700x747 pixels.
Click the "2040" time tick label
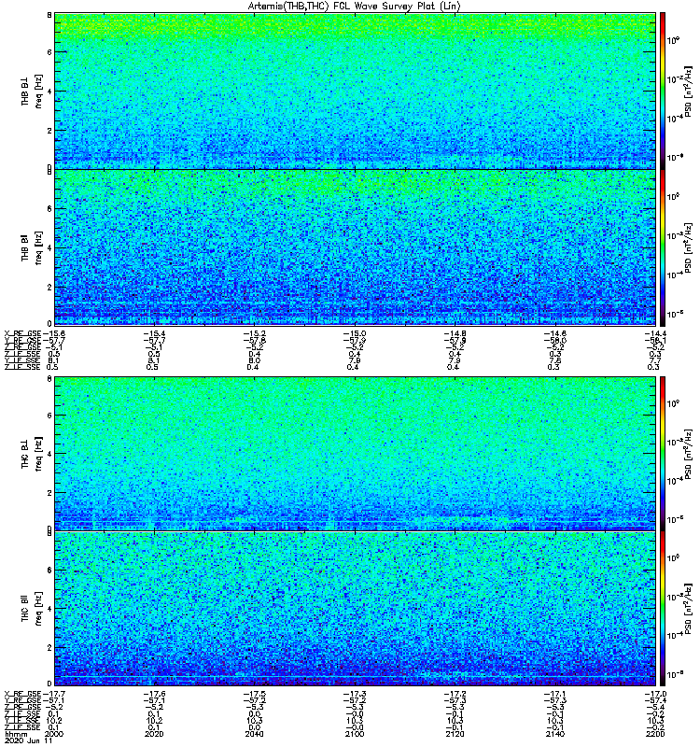254,734
